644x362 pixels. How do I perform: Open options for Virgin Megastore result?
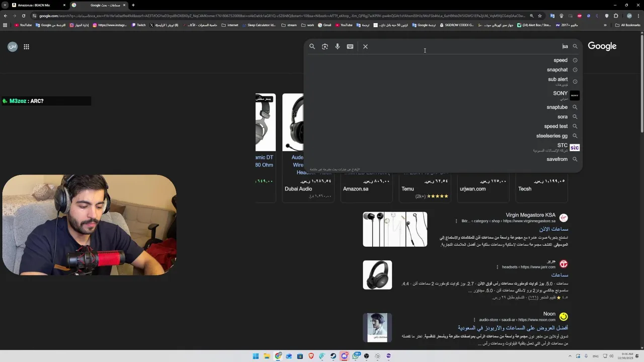tap(456, 221)
